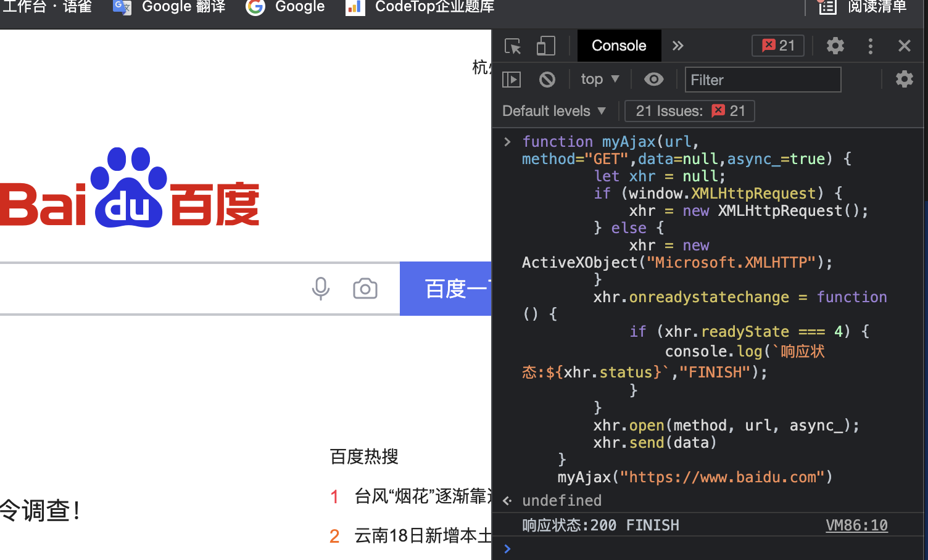The width and height of the screenshot is (928, 560).
Task: Select the undefined return value text
Action: [x=561, y=500]
